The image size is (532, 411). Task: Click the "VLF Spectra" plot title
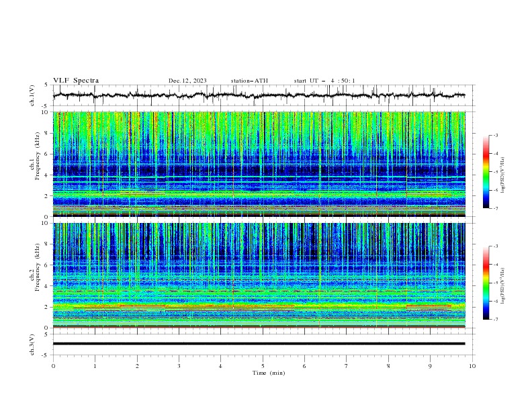[x=76, y=81]
